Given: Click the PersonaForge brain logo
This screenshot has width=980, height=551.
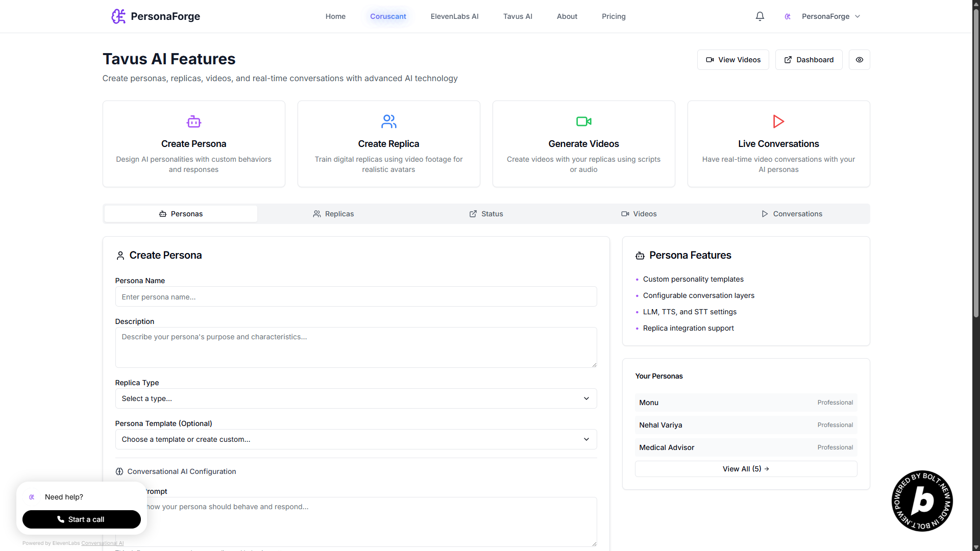Looking at the screenshot, I should (118, 16).
